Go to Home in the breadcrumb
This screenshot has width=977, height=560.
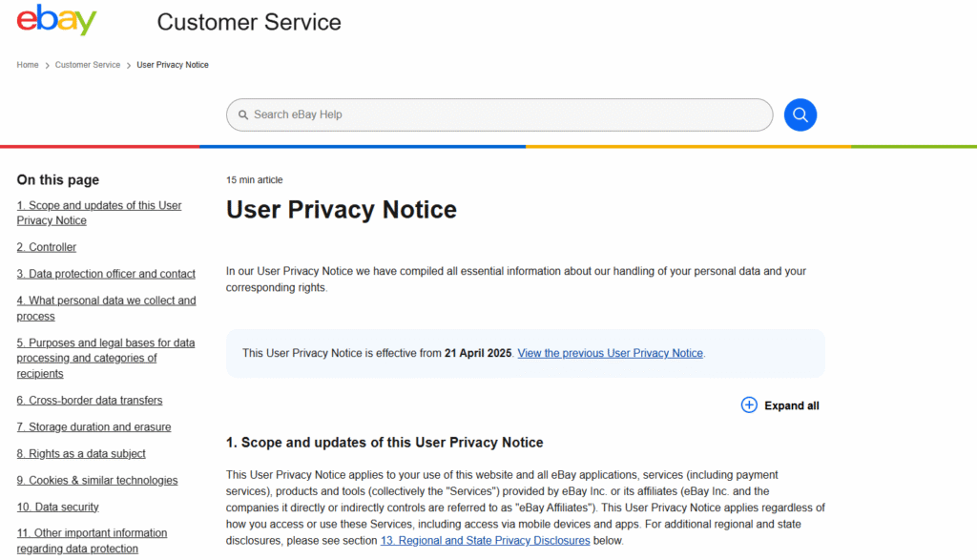28,65
